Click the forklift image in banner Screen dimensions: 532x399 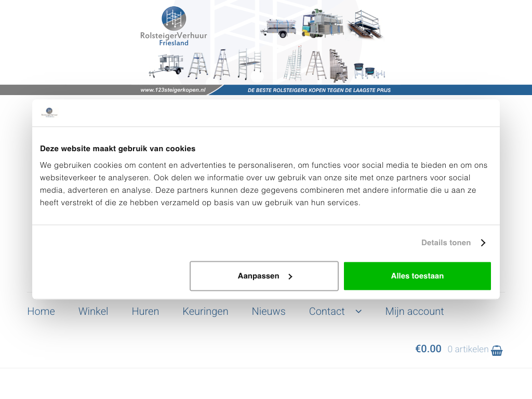point(323,24)
